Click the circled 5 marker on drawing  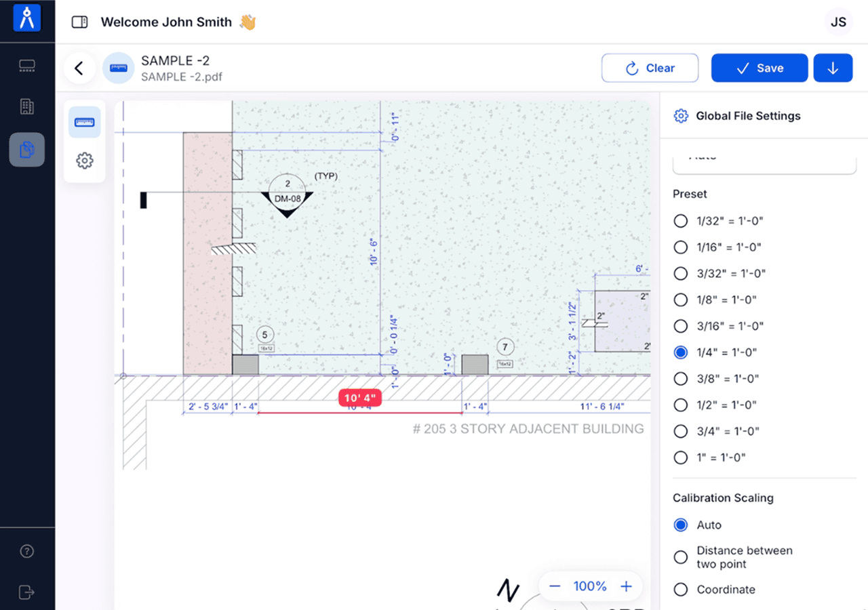point(265,335)
